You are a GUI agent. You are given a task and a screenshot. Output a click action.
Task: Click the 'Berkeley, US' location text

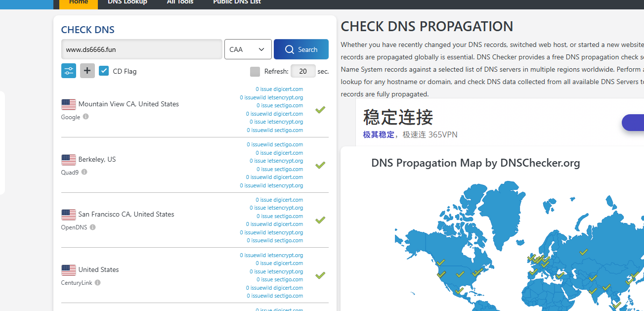(x=97, y=159)
